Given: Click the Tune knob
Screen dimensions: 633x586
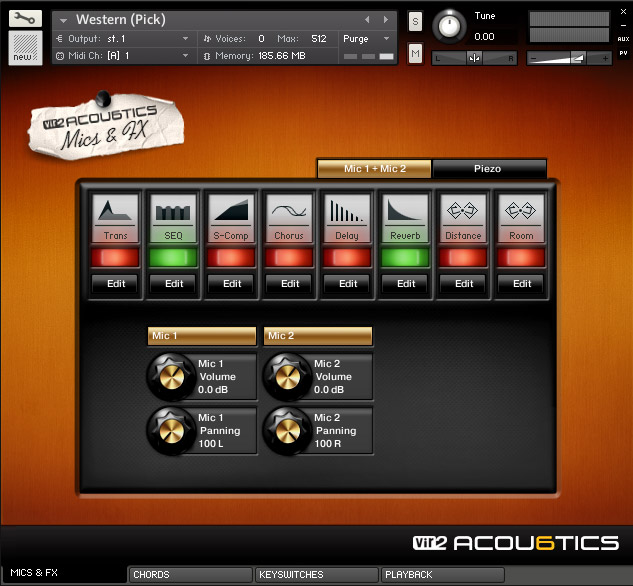Looking at the screenshot, I should click(x=452, y=25).
